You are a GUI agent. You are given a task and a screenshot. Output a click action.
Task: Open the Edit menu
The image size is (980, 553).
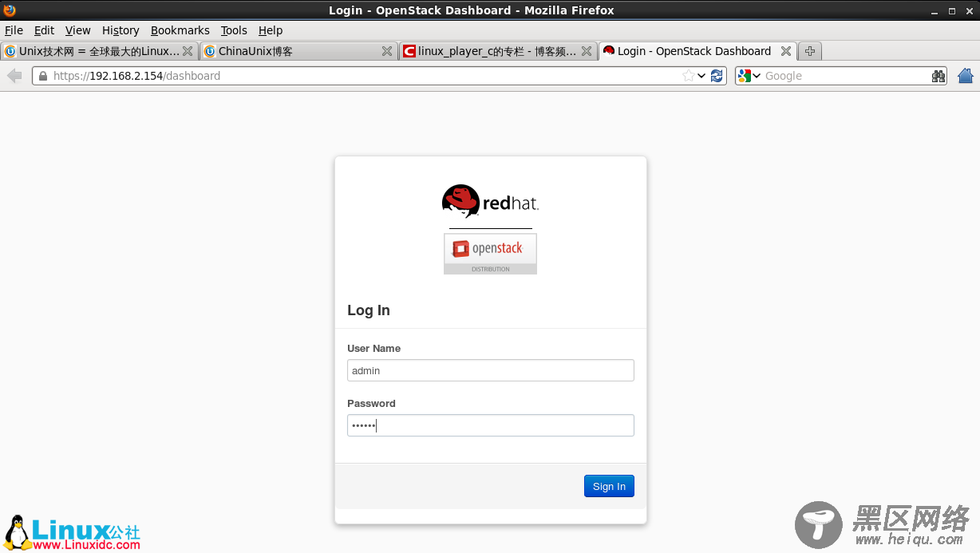44,30
